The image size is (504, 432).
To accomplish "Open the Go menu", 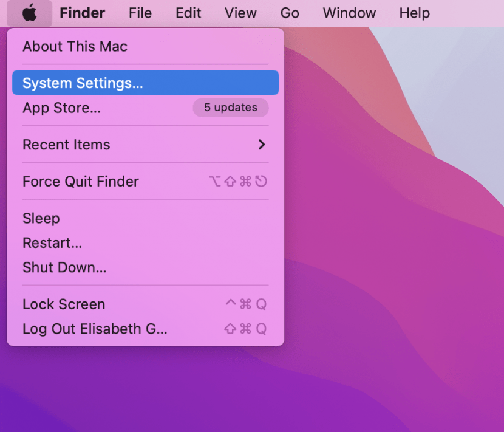I will coord(290,13).
